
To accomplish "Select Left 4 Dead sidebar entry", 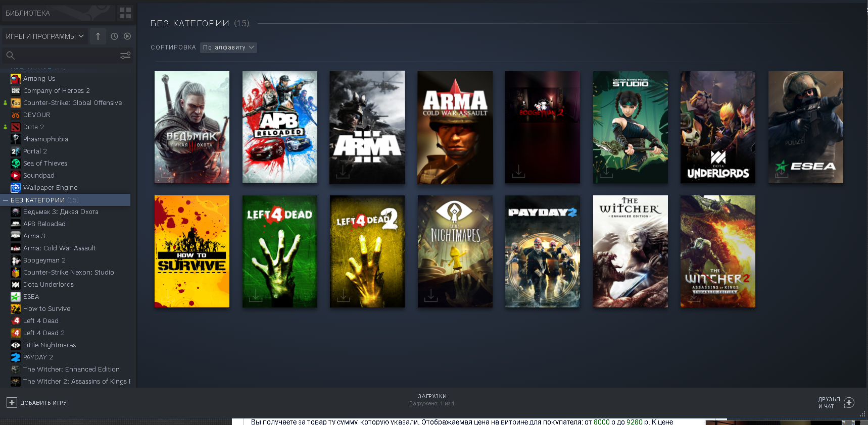I will click(40, 321).
